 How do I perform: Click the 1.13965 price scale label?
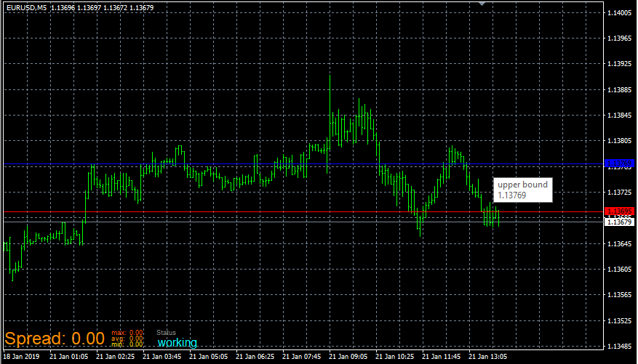click(619, 39)
